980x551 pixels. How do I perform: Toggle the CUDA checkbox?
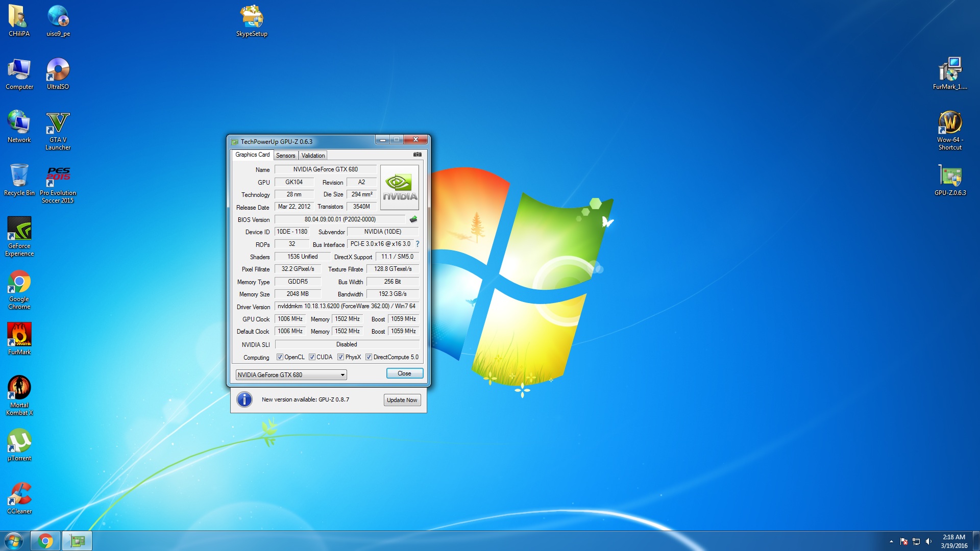tap(312, 357)
